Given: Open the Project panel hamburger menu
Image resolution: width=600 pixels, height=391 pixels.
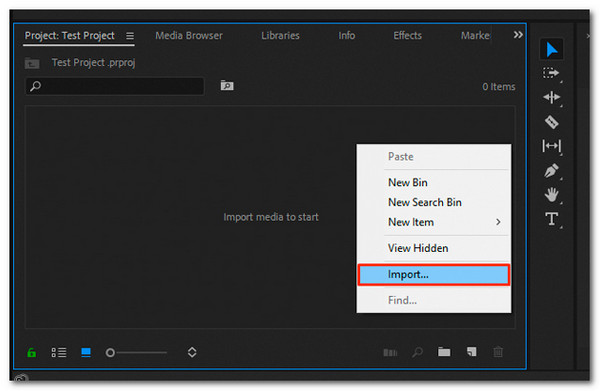Looking at the screenshot, I should pos(130,36).
